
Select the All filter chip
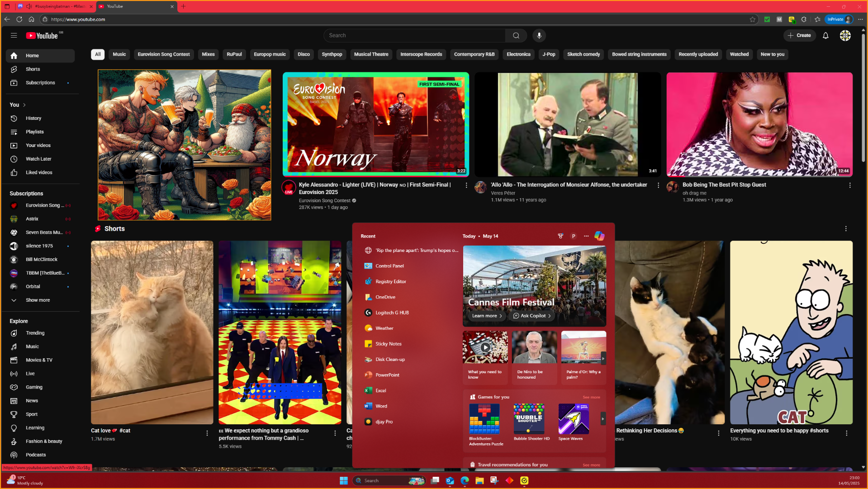click(98, 54)
